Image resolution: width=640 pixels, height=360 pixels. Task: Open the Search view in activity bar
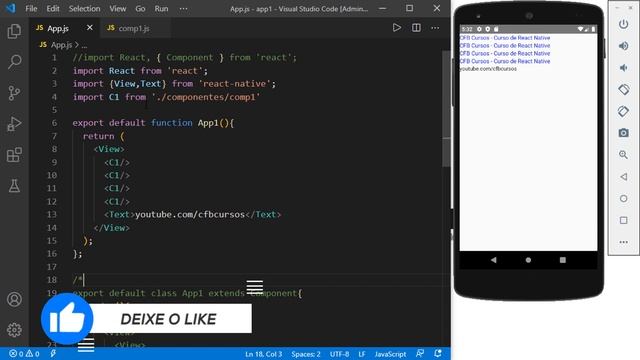point(14,62)
